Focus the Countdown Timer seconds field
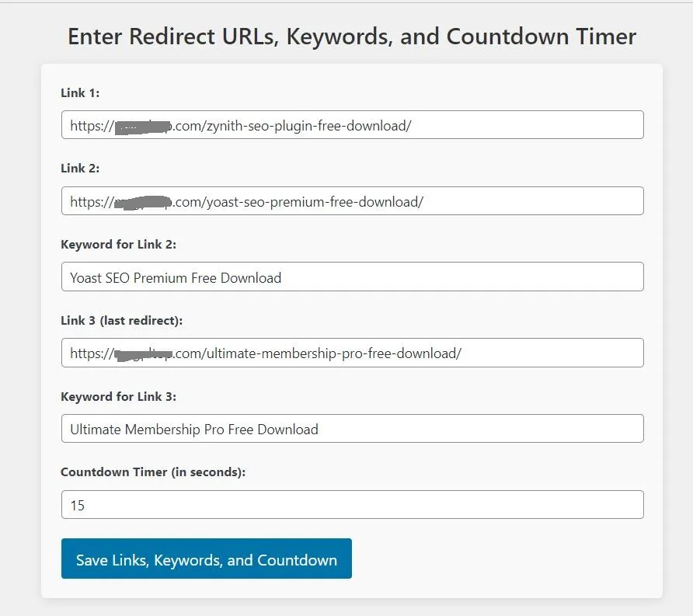The width and height of the screenshot is (693, 616). pos(352,505)
